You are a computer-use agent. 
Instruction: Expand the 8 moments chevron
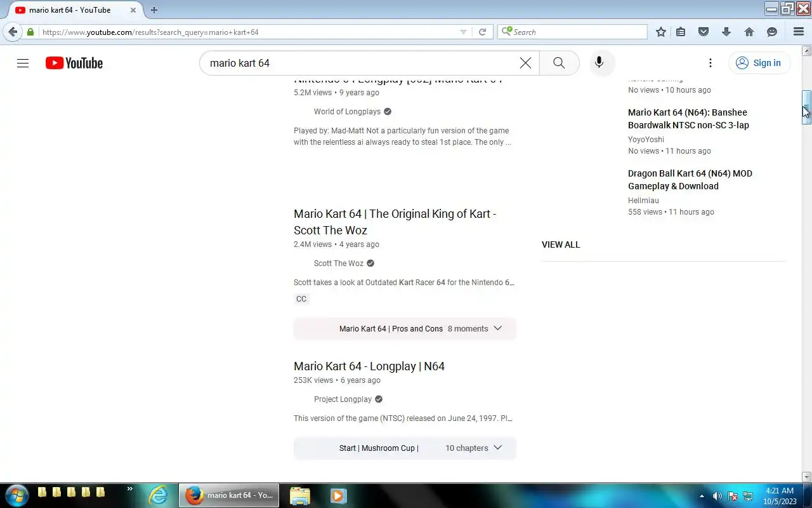point(497,328)
